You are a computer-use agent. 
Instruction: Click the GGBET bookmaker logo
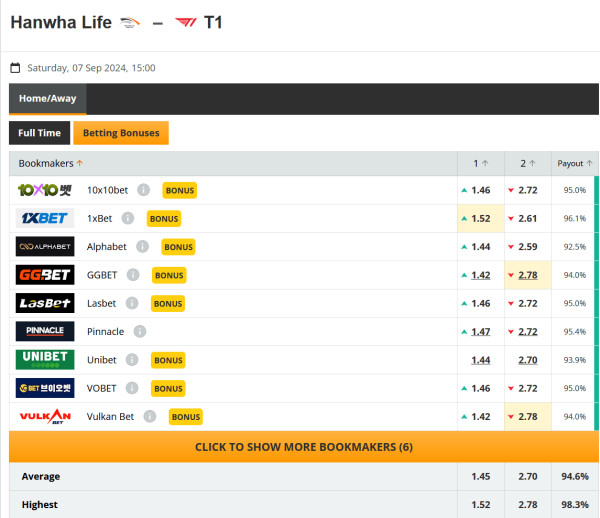(x=45, y=275)
